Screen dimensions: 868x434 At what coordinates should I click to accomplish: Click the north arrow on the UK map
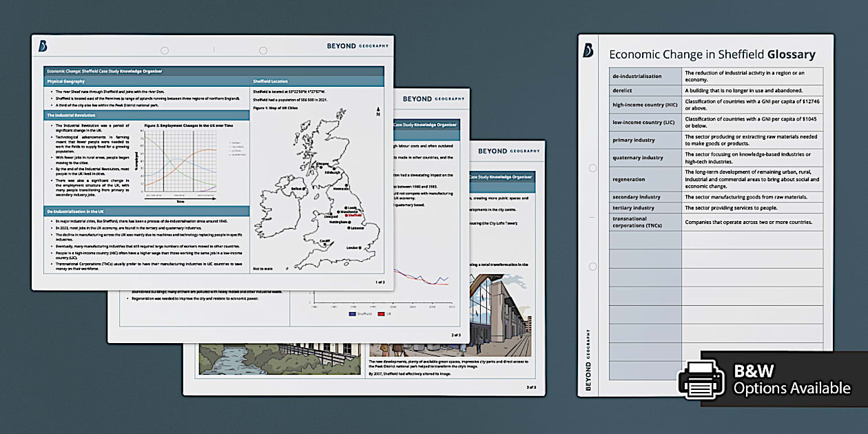point(377,112)
